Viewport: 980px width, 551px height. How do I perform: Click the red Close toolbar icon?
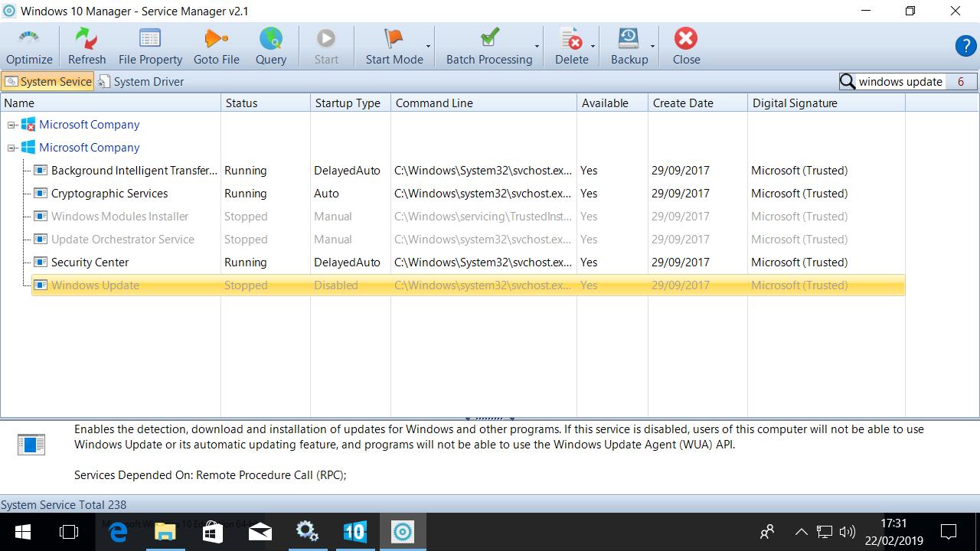click(686, 39)
